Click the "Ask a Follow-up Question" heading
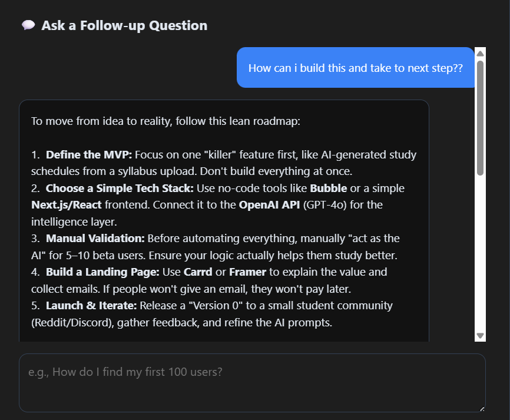This screenshot has width=510, height=420. [x=124, y=25]
